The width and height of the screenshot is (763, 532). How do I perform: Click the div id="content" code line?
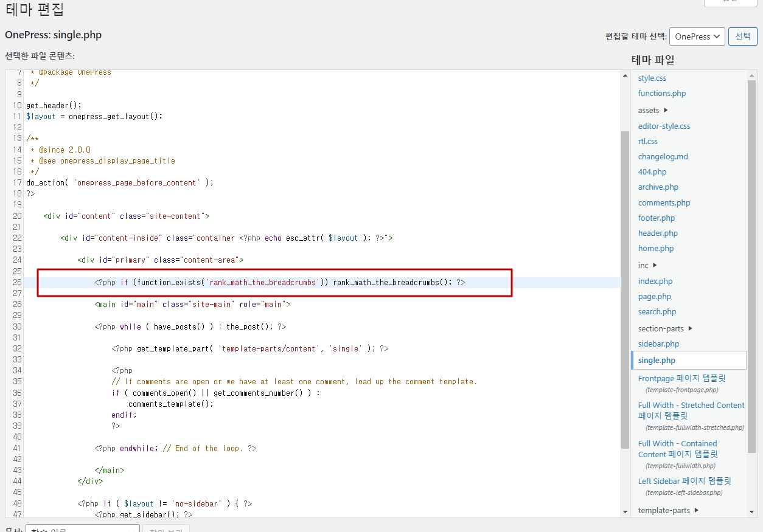(127, 216)
